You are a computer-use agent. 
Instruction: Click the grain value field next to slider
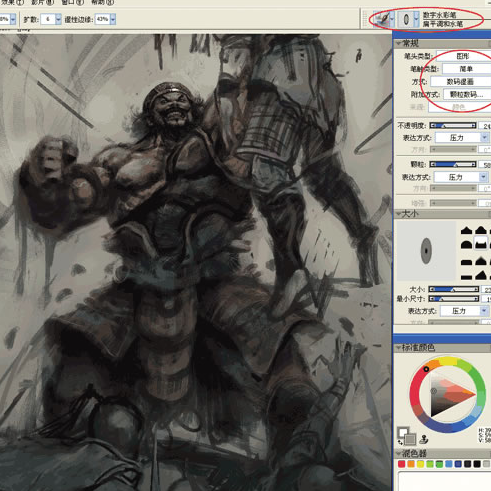pos(485,165)
